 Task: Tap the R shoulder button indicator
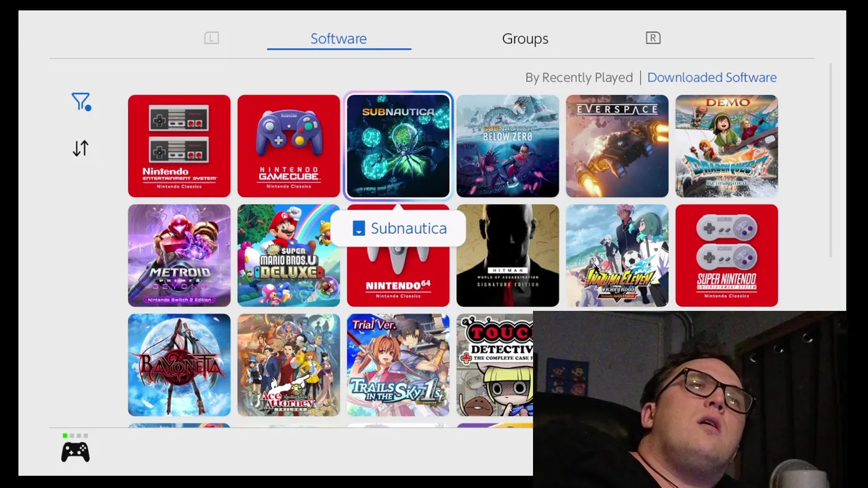(653, 38)
